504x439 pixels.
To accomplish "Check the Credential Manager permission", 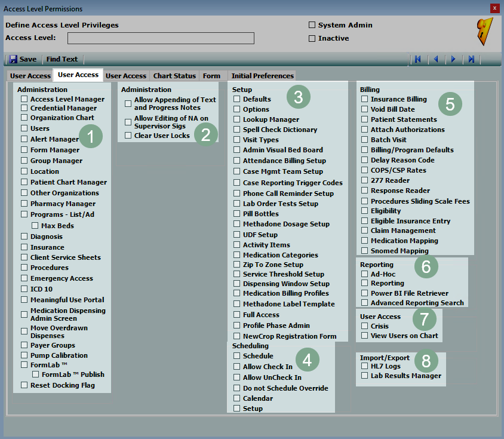I will [x=24, y=108].
